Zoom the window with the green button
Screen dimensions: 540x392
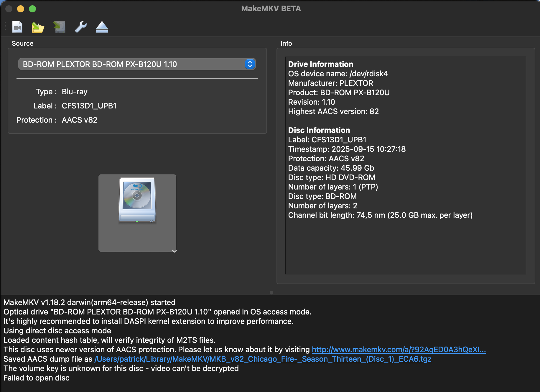click(x=32, y=9)
